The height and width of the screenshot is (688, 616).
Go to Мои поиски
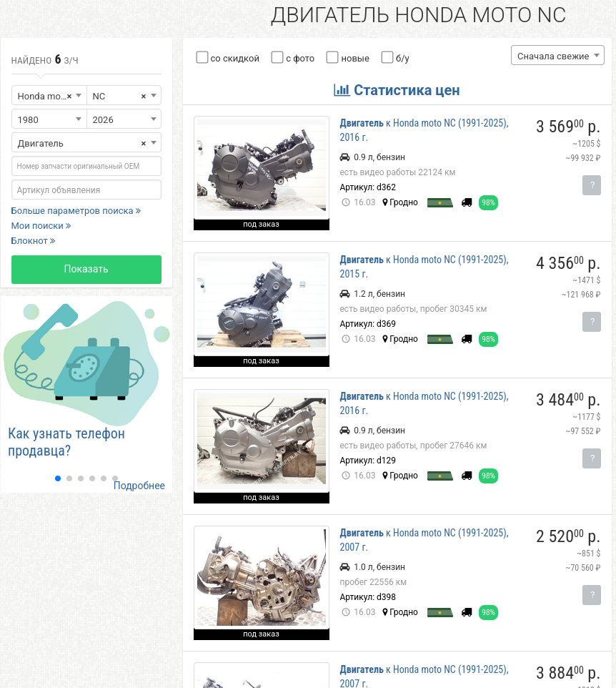(41, 225)
